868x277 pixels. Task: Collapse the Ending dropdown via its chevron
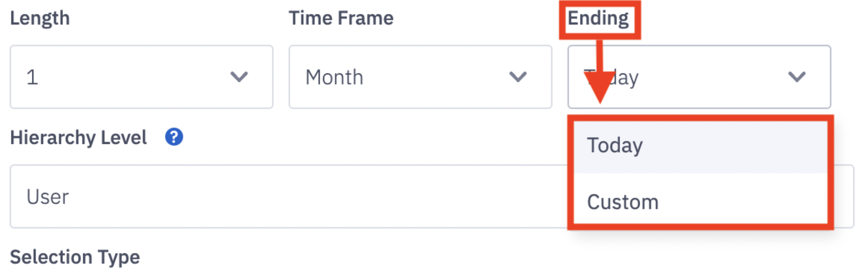click(x=797, y=77)
